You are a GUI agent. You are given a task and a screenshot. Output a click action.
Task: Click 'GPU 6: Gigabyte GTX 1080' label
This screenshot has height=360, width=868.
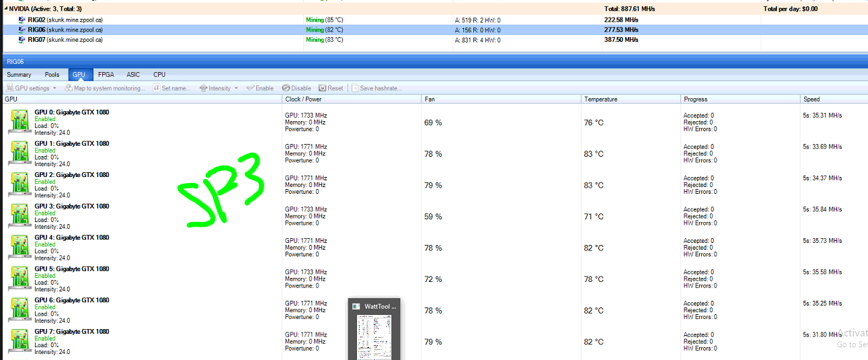pyautogui.click(x=72, y=300)
